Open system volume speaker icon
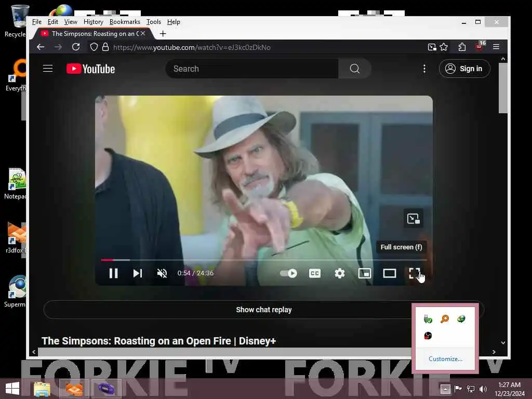Screen dimensions: 532x399 483,389
